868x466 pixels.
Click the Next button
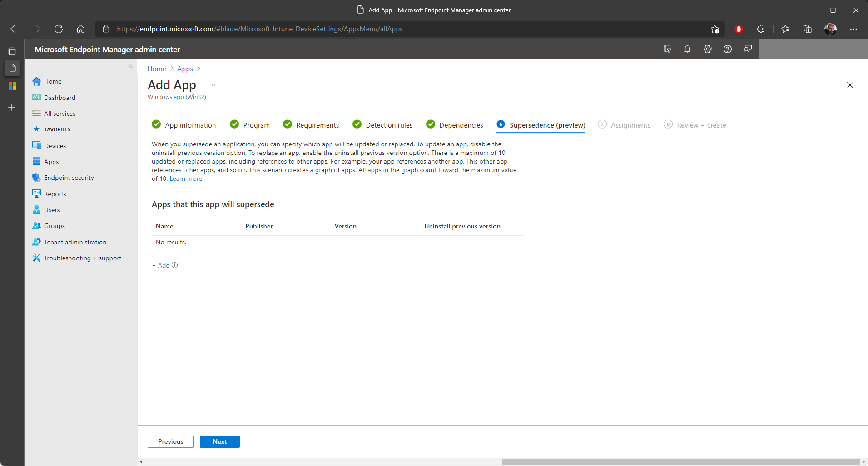(220, 441)
